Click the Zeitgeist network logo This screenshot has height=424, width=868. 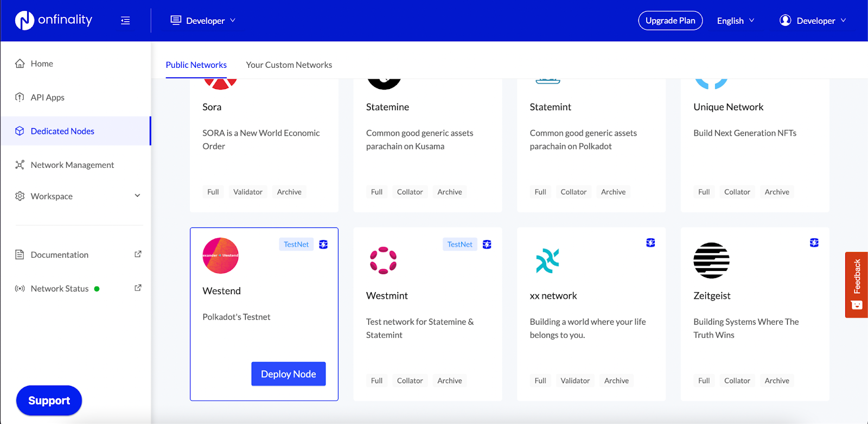coord(711,261)
